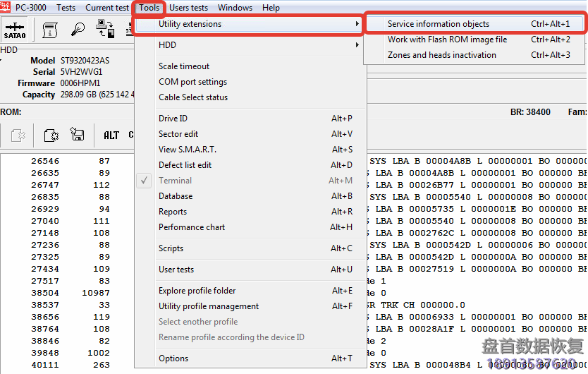Screen dimensions: 588x374
Task: Click the PC-3000 application logo icon
Action: click(6, 8)
